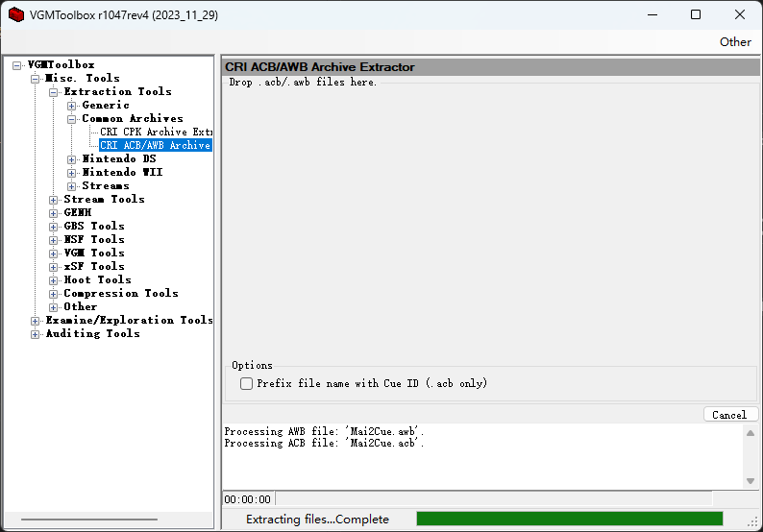
Task: Select CRI ACB/AWB Archive tree item
Action: [x=155, y=145]
